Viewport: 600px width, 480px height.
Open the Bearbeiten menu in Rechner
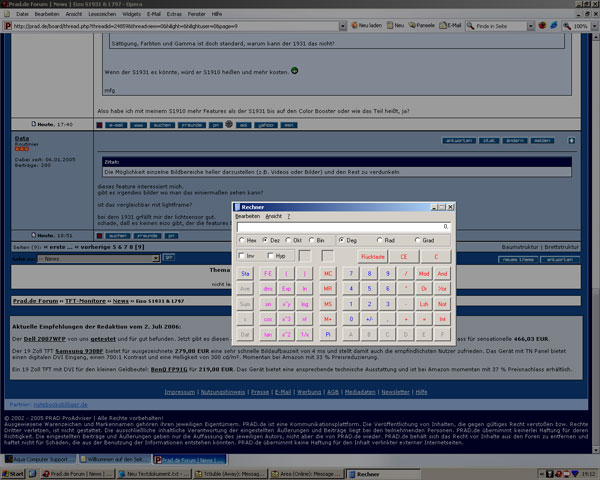click(247, 216)
